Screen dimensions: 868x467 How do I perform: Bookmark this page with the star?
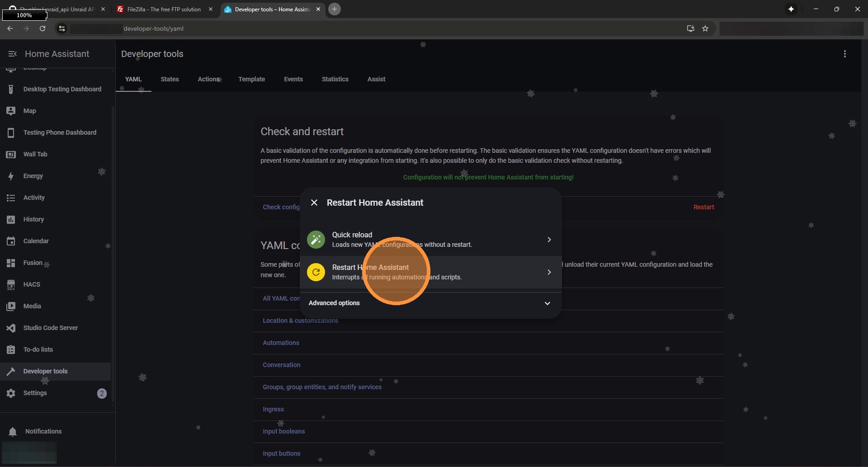705,28
